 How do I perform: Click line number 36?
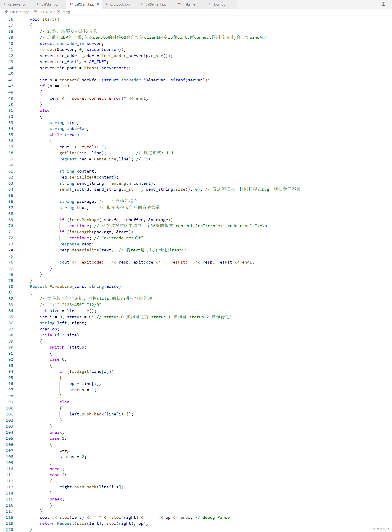point(11,19)
